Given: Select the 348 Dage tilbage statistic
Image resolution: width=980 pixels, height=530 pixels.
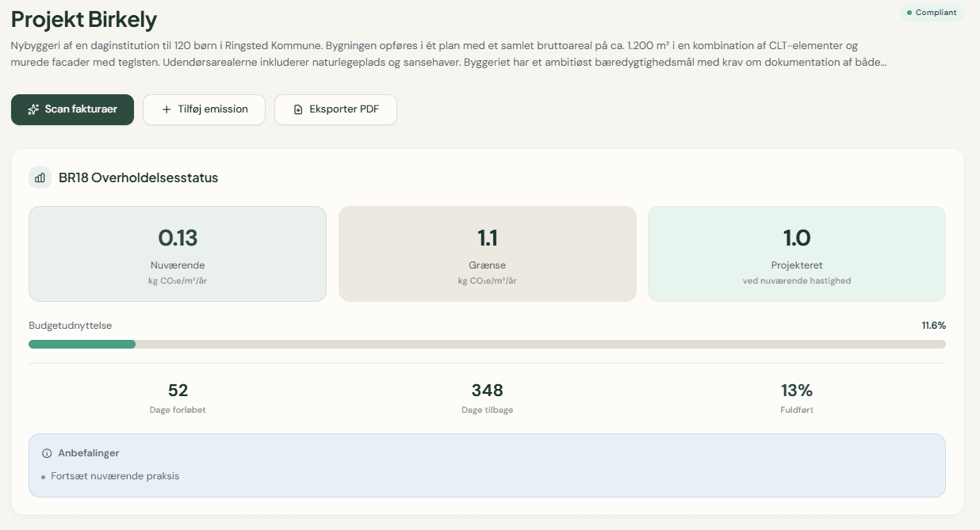Looking at the screenshot, I should click(487, 396).
